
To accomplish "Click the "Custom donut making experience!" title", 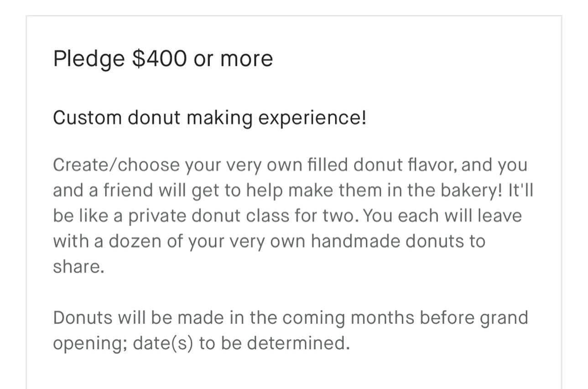I will 210,118.
